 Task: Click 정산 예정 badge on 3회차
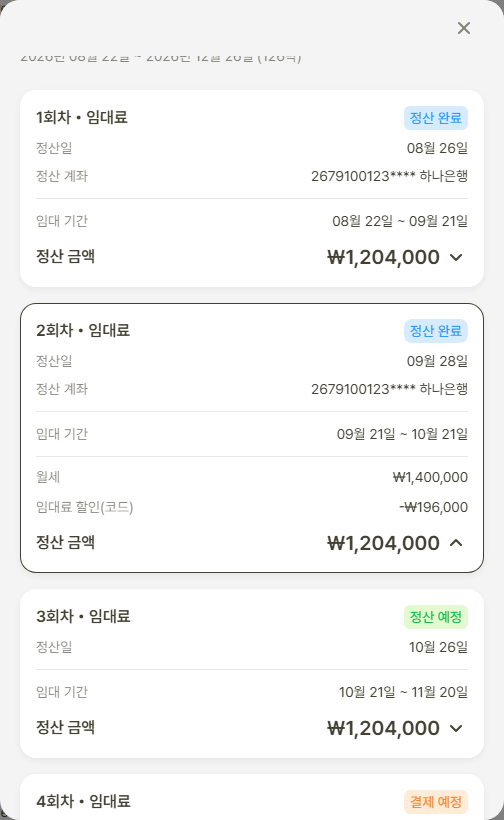point(436,617)
